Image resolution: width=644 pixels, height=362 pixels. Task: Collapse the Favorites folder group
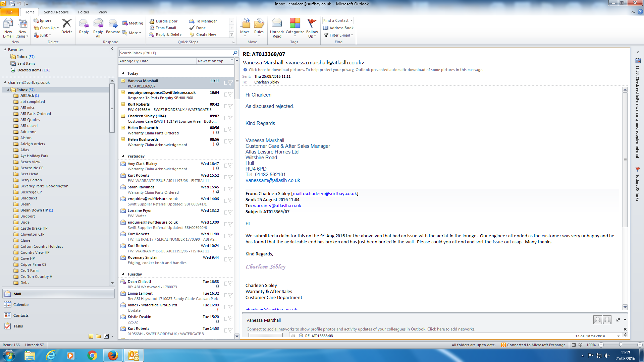[x=5, y=50]
